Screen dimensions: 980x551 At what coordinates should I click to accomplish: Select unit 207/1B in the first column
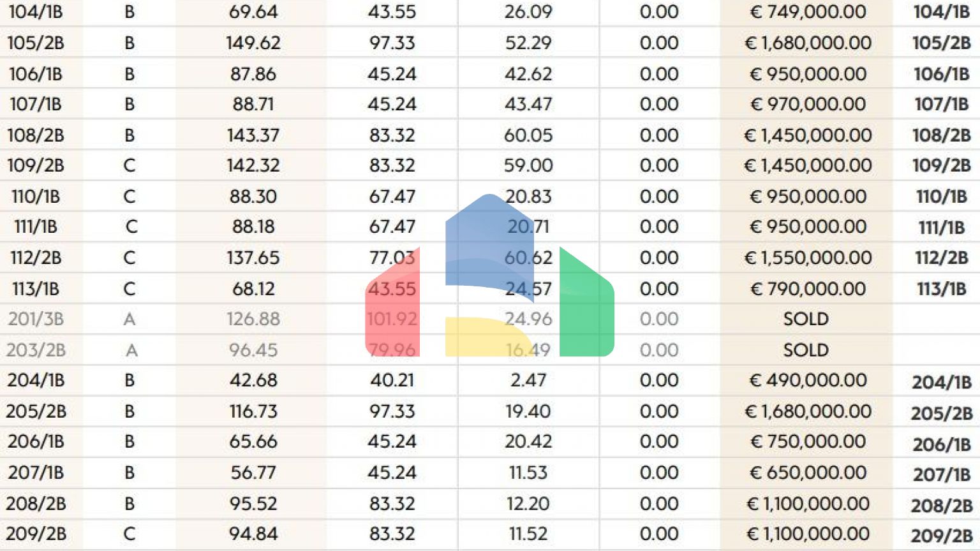point(36,473)
